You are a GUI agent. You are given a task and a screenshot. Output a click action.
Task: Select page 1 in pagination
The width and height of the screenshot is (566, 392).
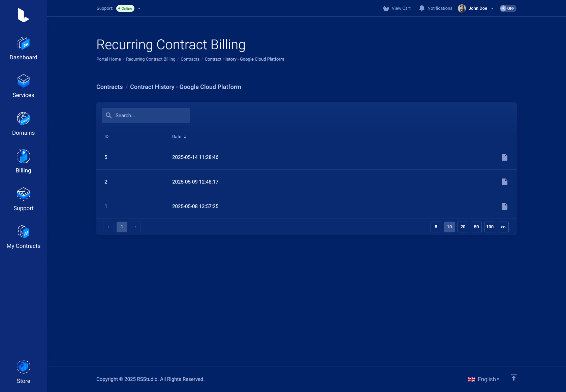coord(122,227)
